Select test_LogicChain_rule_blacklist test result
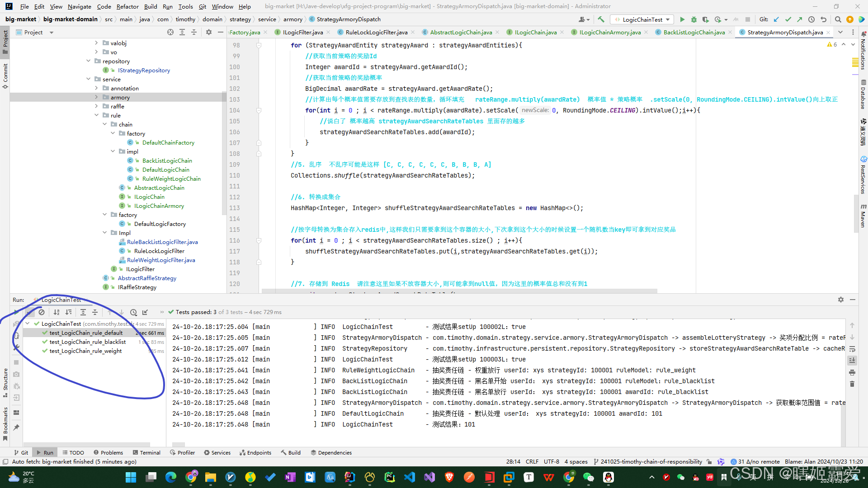This screenshot has height=488, width=868. [88, 342]
